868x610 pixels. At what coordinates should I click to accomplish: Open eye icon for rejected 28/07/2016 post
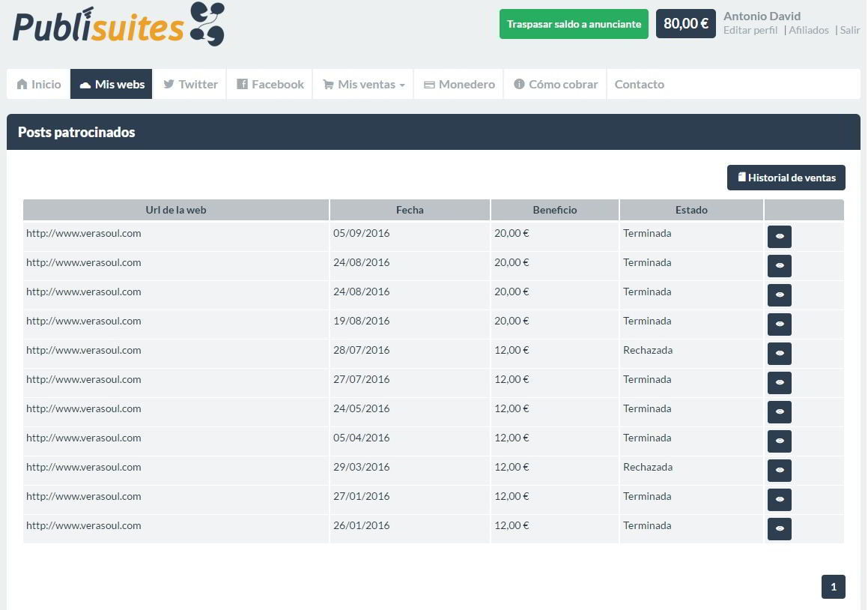[x=779, y=353]
